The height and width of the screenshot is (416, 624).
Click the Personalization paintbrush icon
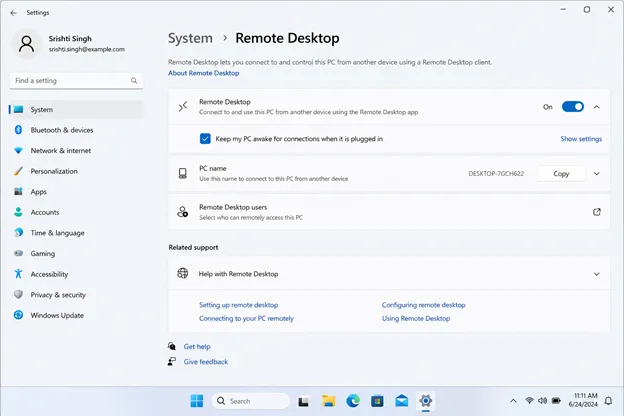coord(18,171)
